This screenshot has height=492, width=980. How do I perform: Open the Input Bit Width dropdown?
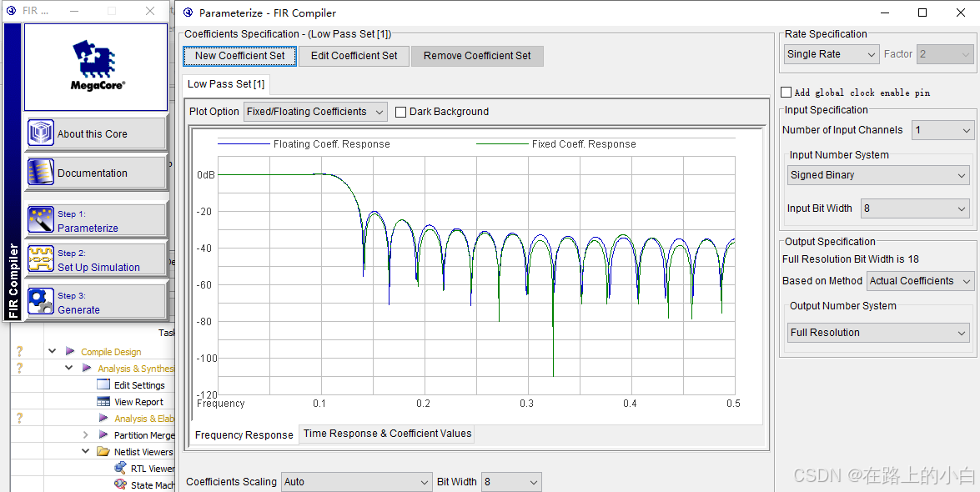click(x=915, y=208)
